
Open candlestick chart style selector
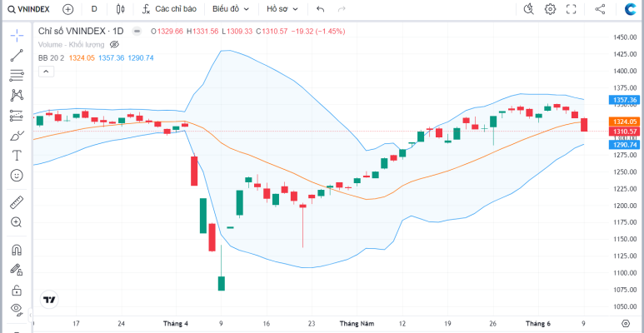[x=120, y=9]
